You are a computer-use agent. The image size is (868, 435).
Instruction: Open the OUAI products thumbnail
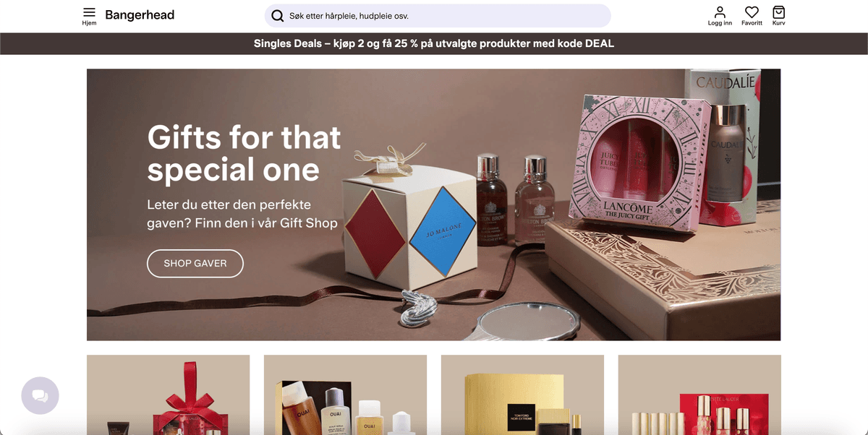pos(346,395)
